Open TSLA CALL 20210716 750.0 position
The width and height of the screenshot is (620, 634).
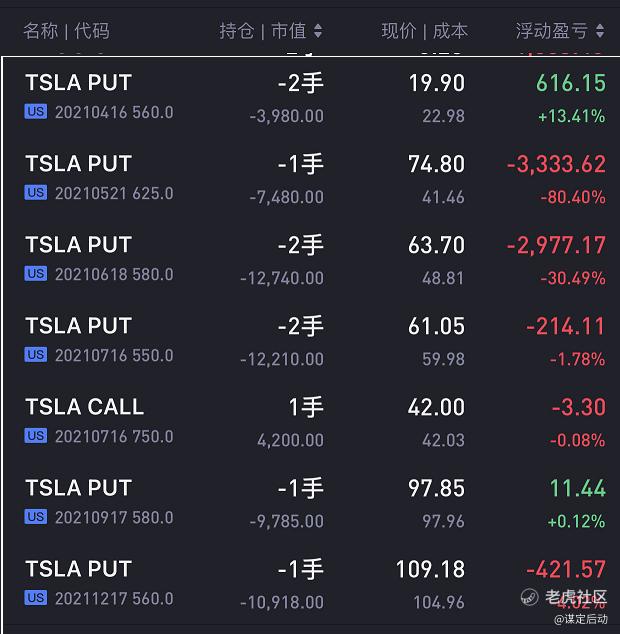coord(310,423)
